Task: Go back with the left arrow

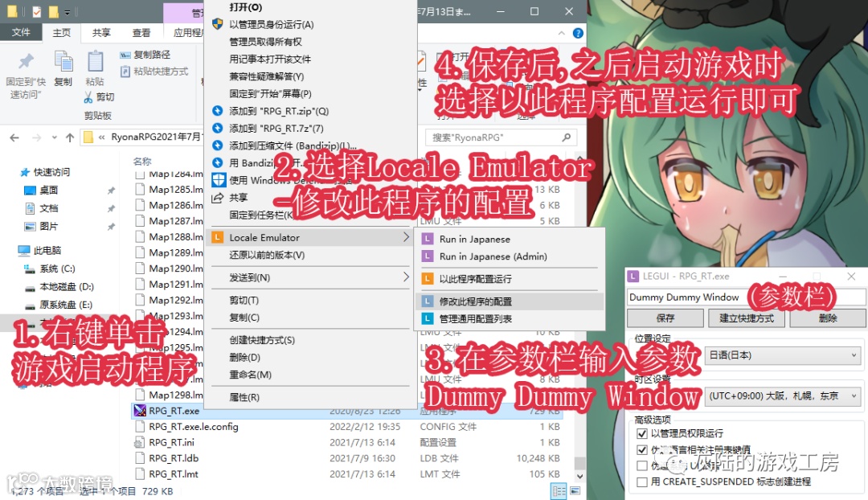Action: click(x=14, y=137)
